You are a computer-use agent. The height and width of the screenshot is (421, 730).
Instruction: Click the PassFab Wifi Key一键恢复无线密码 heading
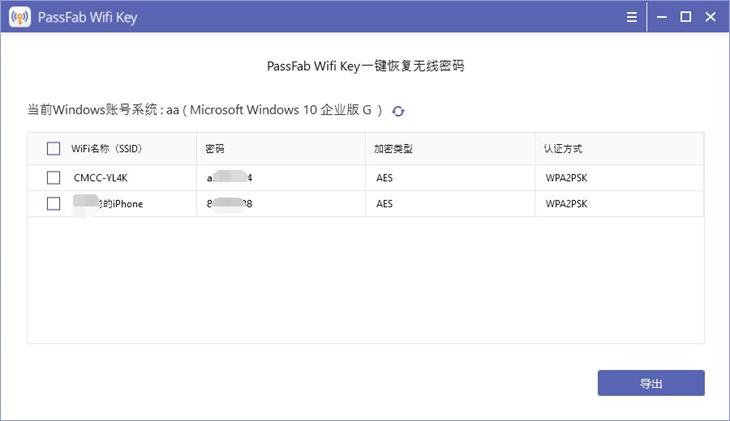click(365, 66)
